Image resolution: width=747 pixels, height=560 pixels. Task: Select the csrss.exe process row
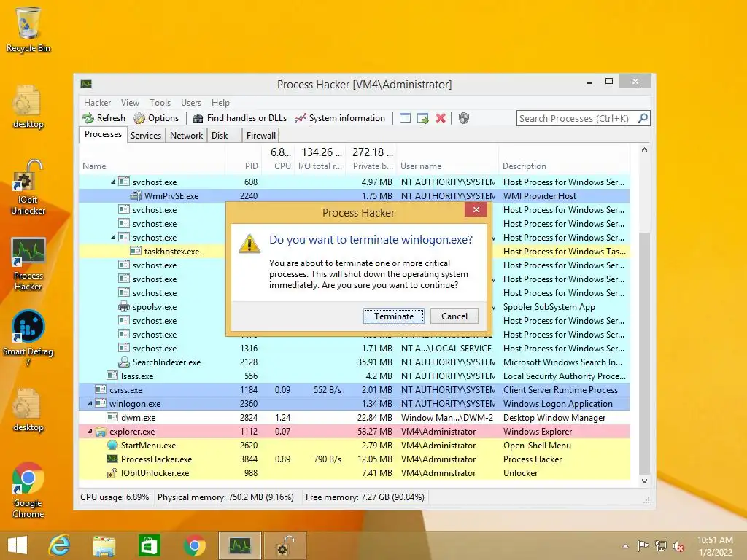[x=355, y=389]
